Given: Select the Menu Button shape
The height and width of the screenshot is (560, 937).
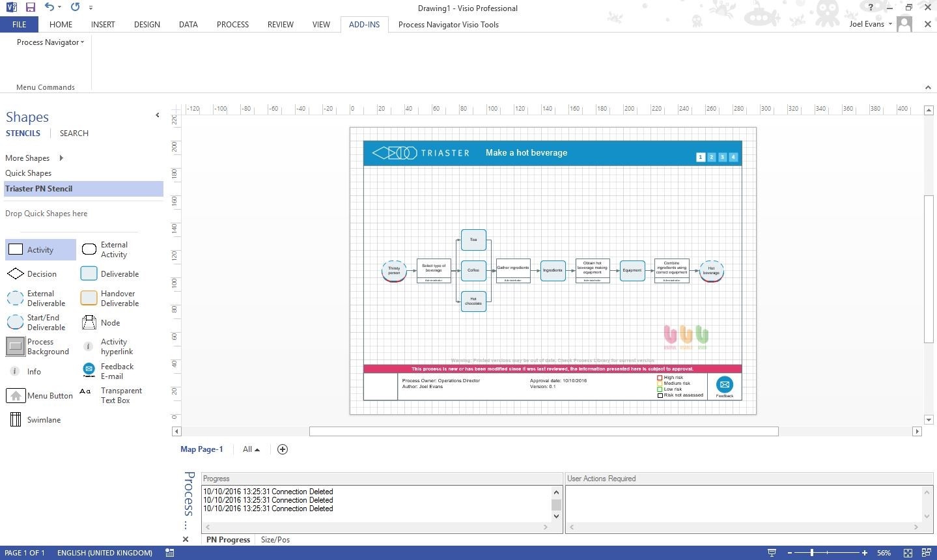Looking at the screenshot, I should coord(39,395).
